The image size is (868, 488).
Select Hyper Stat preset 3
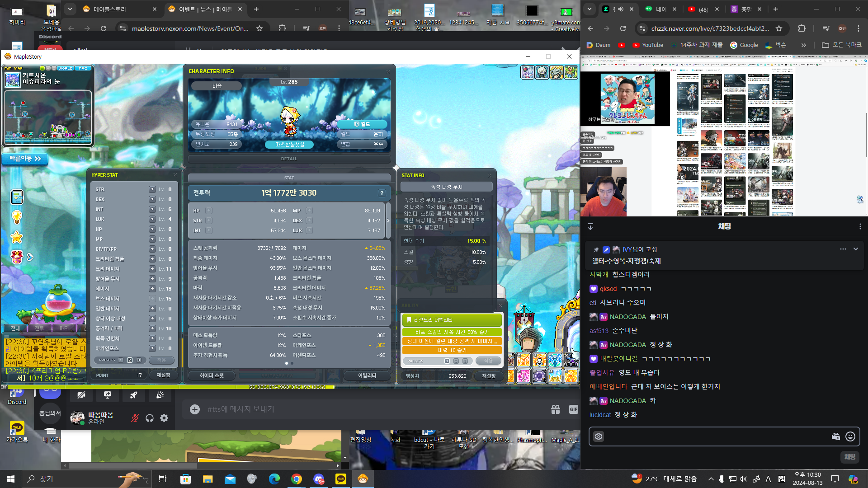[139, 360]
